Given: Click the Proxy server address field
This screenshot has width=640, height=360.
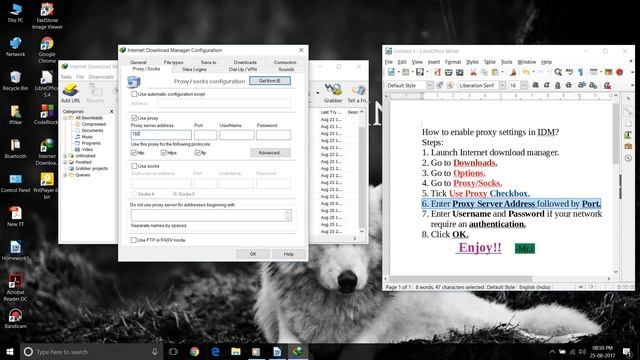Looking at the screenshot, I should (x=161, y=134).
